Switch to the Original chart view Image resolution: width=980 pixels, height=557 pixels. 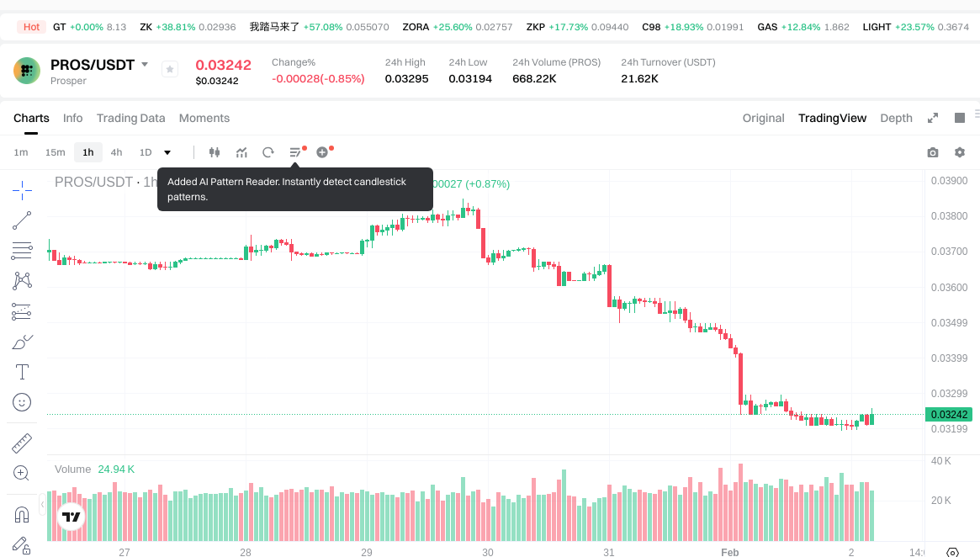[x=763, y=118]
